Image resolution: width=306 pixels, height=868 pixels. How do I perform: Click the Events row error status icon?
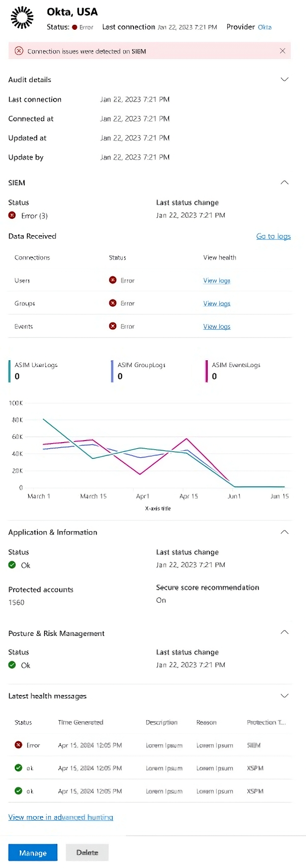tap(113, 326)
